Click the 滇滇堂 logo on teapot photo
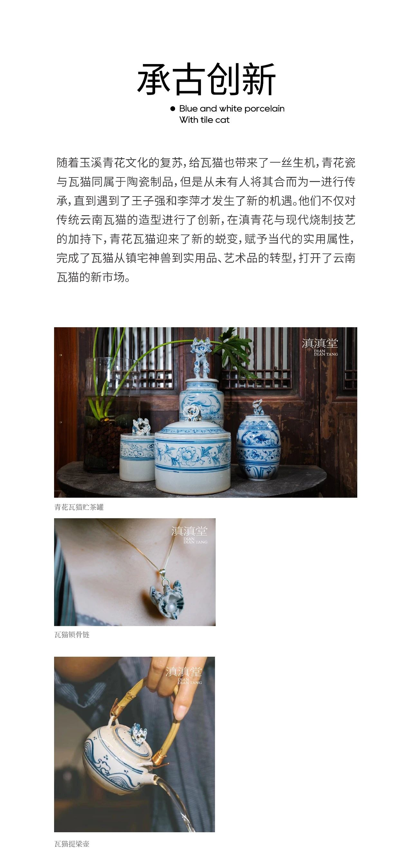Image resolution: width=412 pixels, height=868 pixels. [x=183, y=675]
